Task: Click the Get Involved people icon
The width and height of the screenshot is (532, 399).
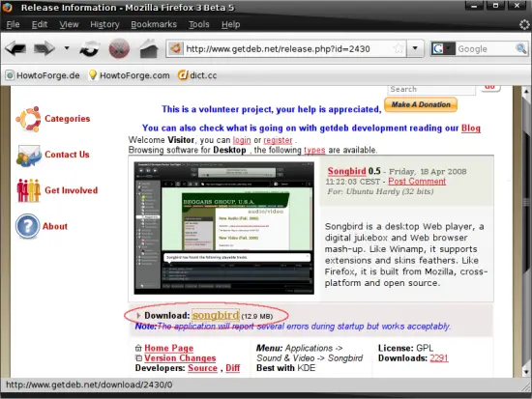Action: [29, 190]
